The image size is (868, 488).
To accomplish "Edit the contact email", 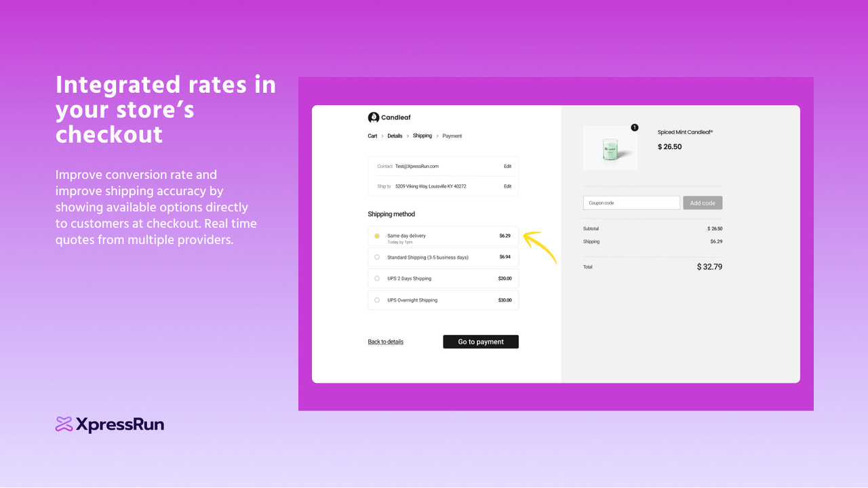I will pos(507,166).
